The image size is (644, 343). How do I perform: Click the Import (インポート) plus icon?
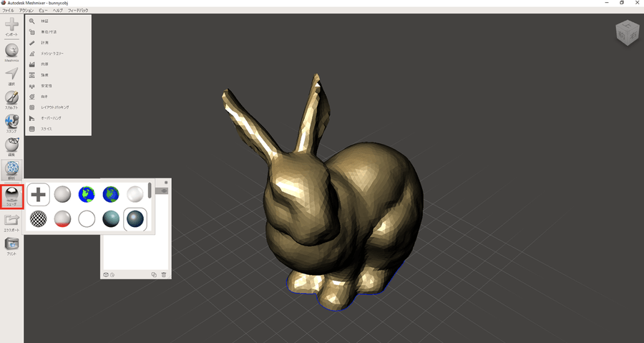(11, 26)
